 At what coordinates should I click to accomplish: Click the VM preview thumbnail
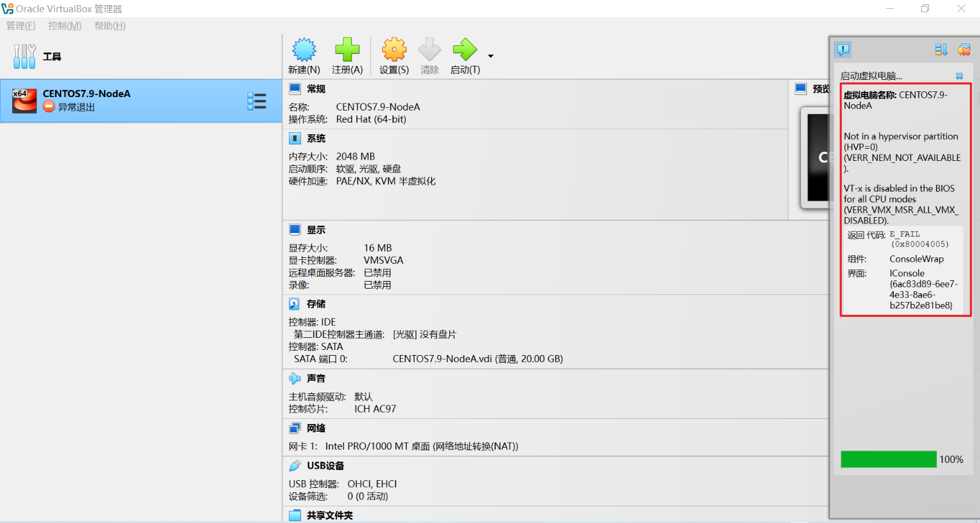(x=815, y=157)
